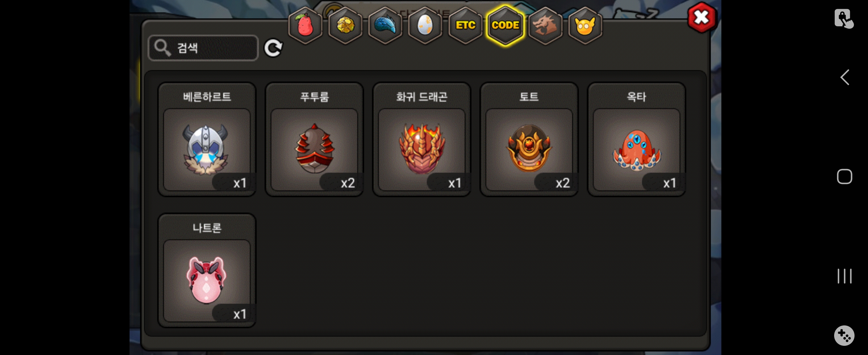Close the inventory with red X
Viewport: 868px width, 355px height.
point(702,17)
